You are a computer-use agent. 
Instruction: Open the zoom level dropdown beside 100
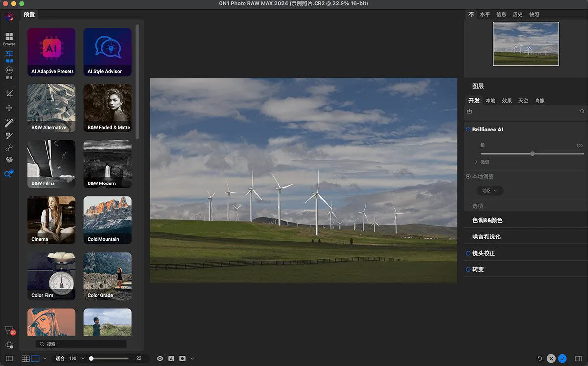[83, 359]
